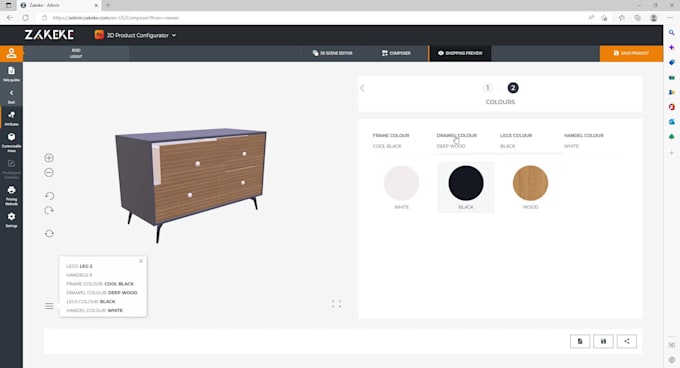Screen dimensions: 680x368
Task: Open the Edge sidebar search icon
Action: pyautogui.click(x=672, y=33)
